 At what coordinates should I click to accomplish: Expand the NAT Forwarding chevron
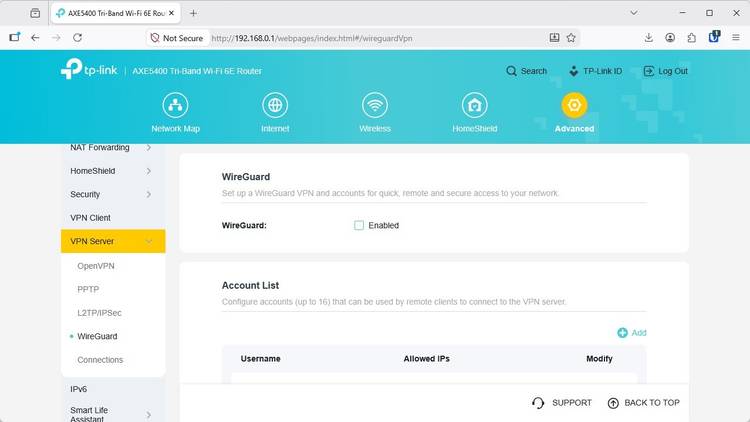[149, 148]
